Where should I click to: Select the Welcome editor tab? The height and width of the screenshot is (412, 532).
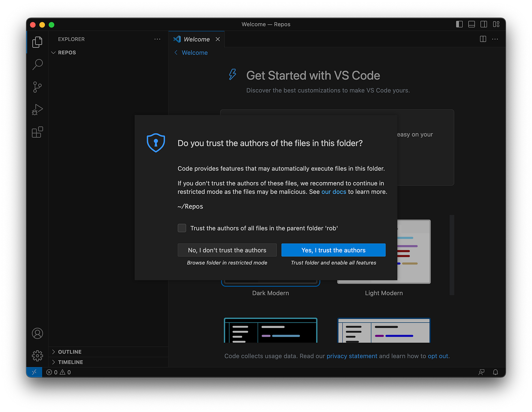point(197,39)
